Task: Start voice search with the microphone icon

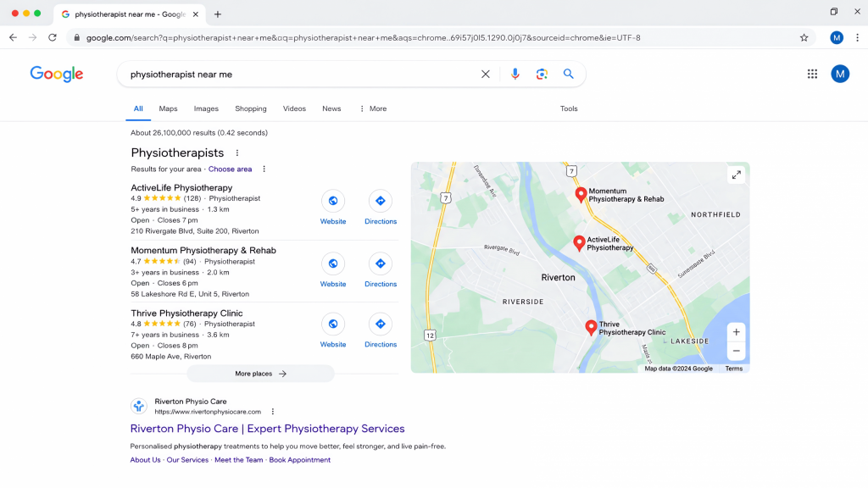Action: [x=515, y=75]
